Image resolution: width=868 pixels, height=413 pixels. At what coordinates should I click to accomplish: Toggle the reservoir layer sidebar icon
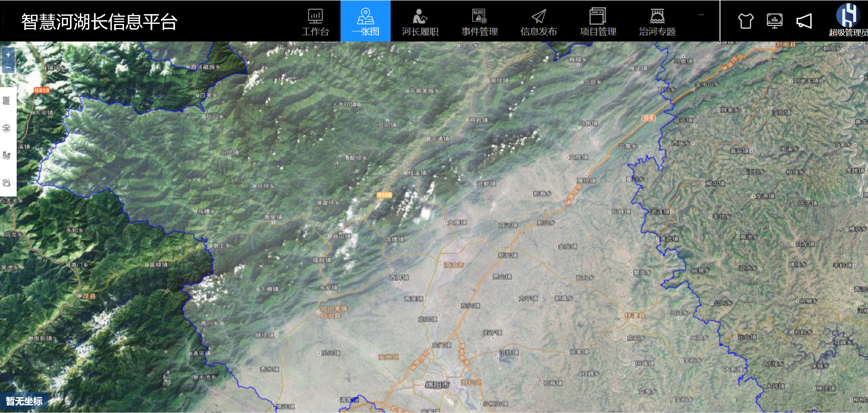(x=7, y=128)
